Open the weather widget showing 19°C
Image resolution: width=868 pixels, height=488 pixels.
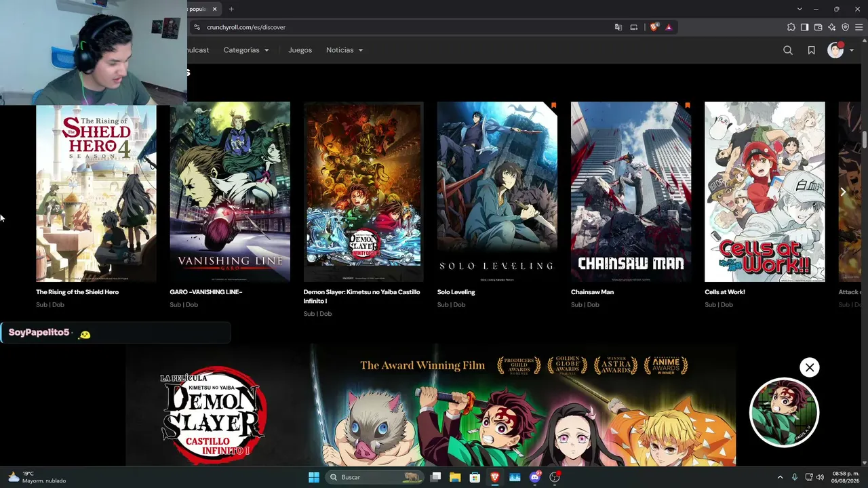[x=38, y=477]
